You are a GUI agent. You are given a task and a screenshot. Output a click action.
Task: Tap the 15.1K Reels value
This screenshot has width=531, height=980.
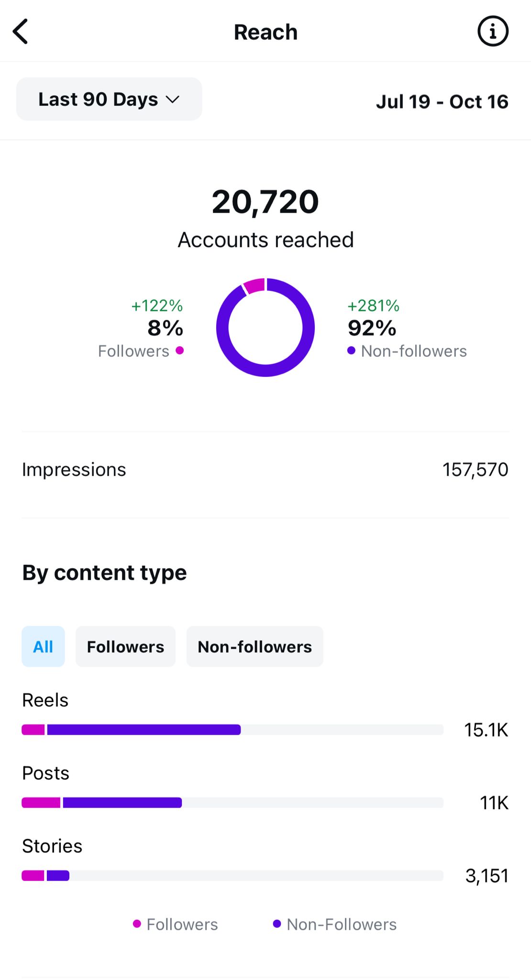click(x=486, y=730)
